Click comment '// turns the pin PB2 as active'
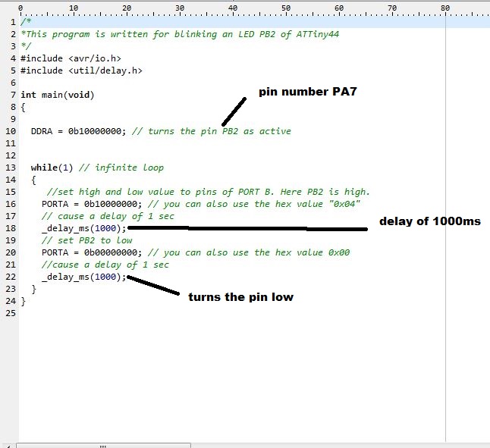490x448 pixels. coord(212,131)
